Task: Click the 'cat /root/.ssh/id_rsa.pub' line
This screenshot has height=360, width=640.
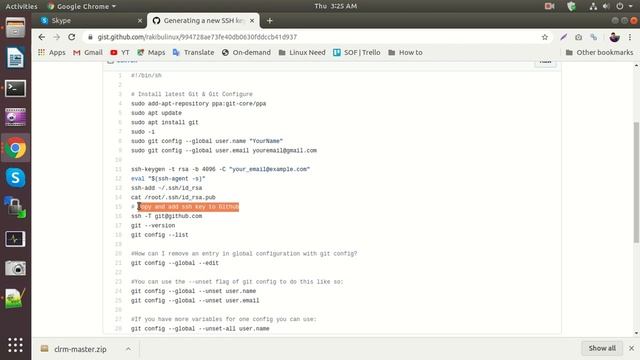Action: tap(173, 197)
